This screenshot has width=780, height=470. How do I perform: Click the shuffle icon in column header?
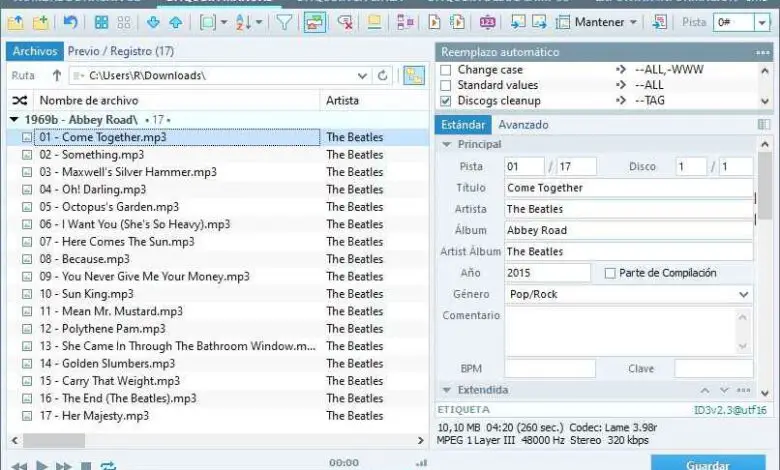pyautogui.click(x=19, y=100)
